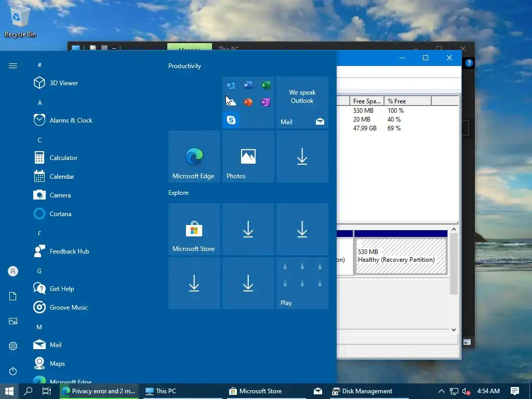Switch to This PC taskbar window

click(182, 391)
